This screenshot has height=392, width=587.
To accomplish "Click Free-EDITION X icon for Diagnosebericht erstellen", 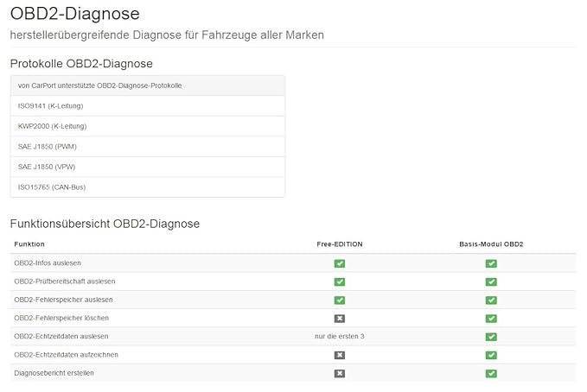I will [x=340, y=373].
